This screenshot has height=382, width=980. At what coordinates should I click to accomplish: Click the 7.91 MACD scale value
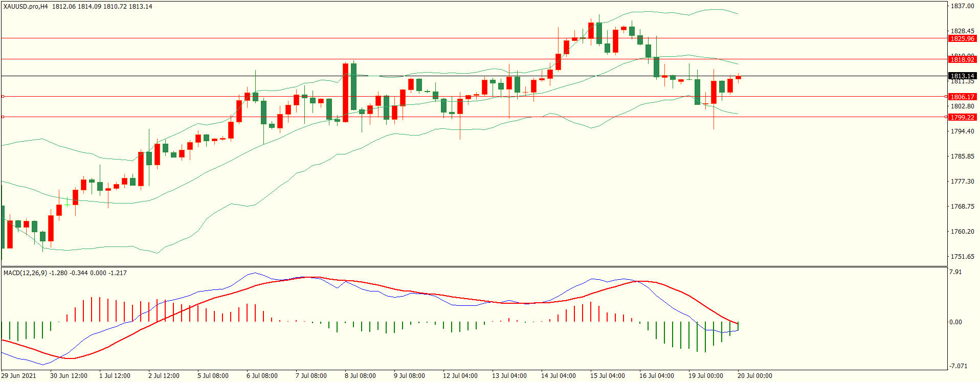tap(955, 272)
